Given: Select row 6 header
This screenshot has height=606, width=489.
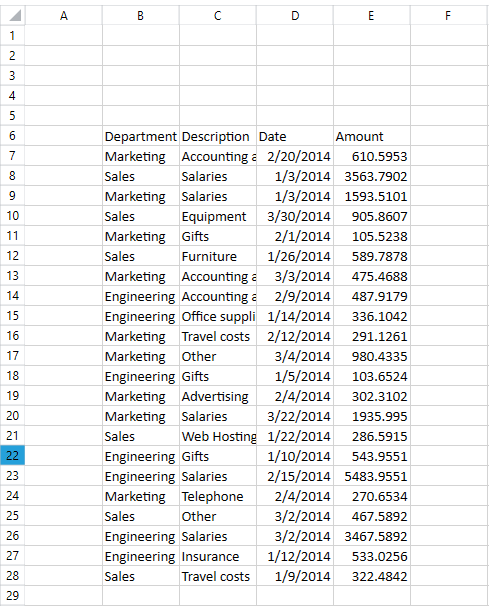Looking at the screenshot, I should pyautogui.click(x=13, y=136).
